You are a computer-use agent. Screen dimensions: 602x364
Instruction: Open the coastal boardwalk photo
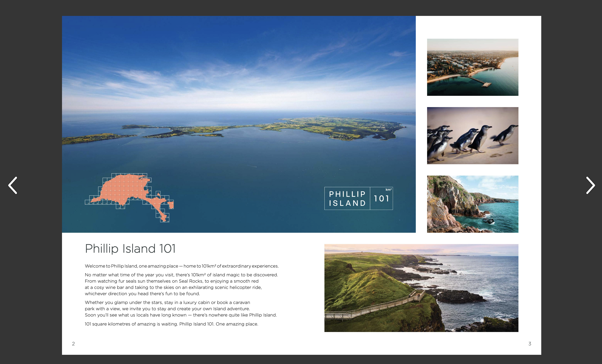click(x=421, y=288)
